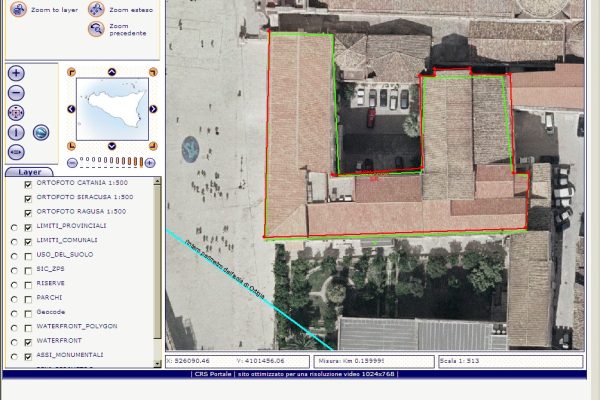Select the zoom out minus tool
The width and height of the screenshot is (600, 400).
[x=16, y=92]
